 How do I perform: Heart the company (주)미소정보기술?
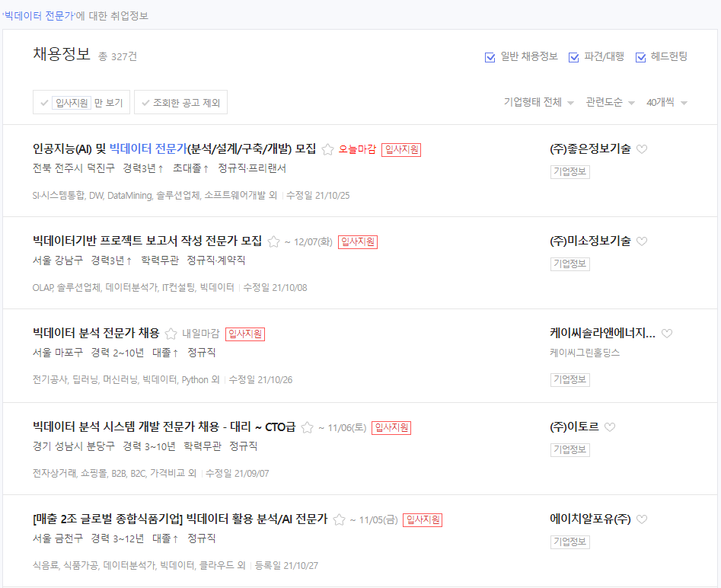point(642,241)
